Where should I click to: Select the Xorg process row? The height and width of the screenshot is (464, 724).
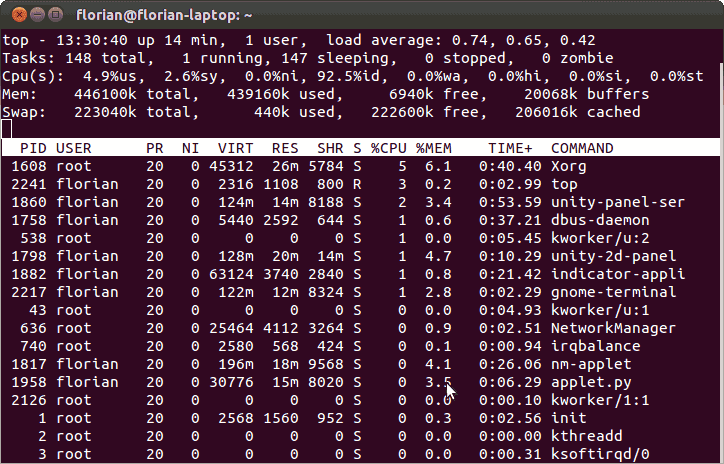pyautogui.click(x=360, y=166)
